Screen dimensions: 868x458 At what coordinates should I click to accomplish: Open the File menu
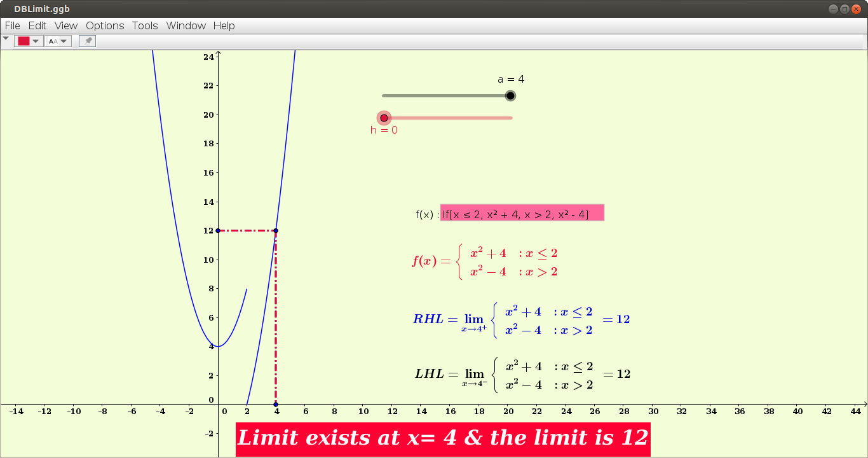[12, 25]
